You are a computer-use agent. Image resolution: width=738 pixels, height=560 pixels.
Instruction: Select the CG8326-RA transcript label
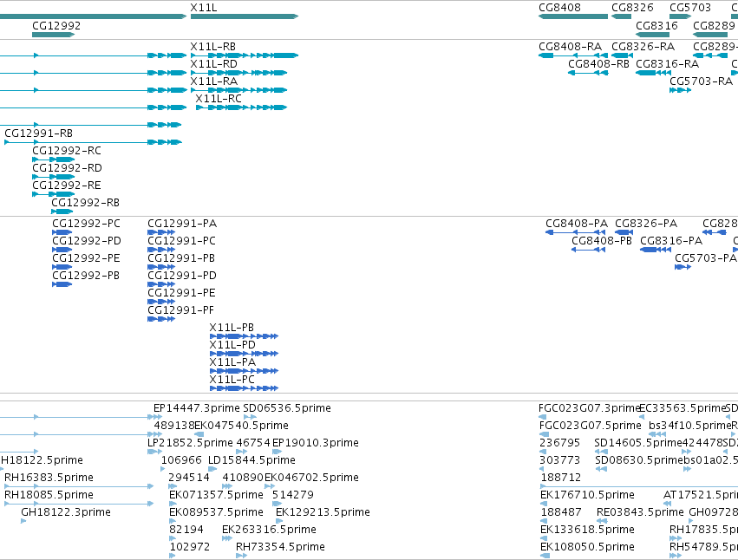[x=643, y=47]
